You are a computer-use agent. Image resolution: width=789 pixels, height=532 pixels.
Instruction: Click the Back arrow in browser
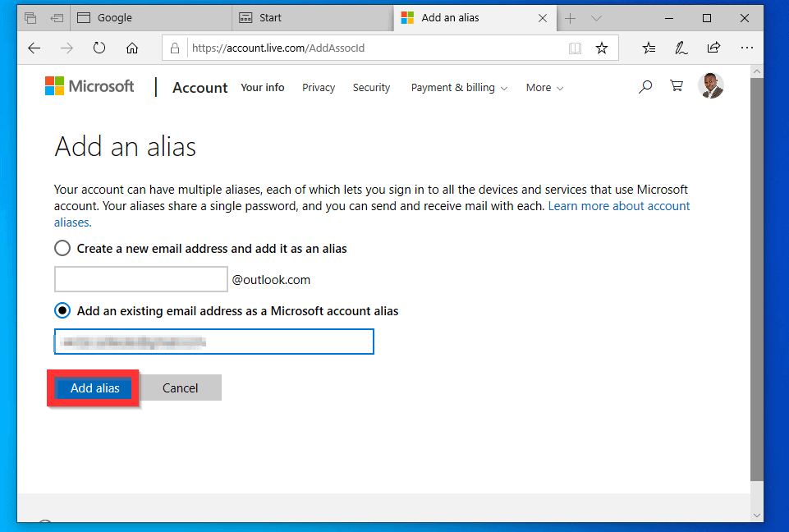(x=34, y=48)
